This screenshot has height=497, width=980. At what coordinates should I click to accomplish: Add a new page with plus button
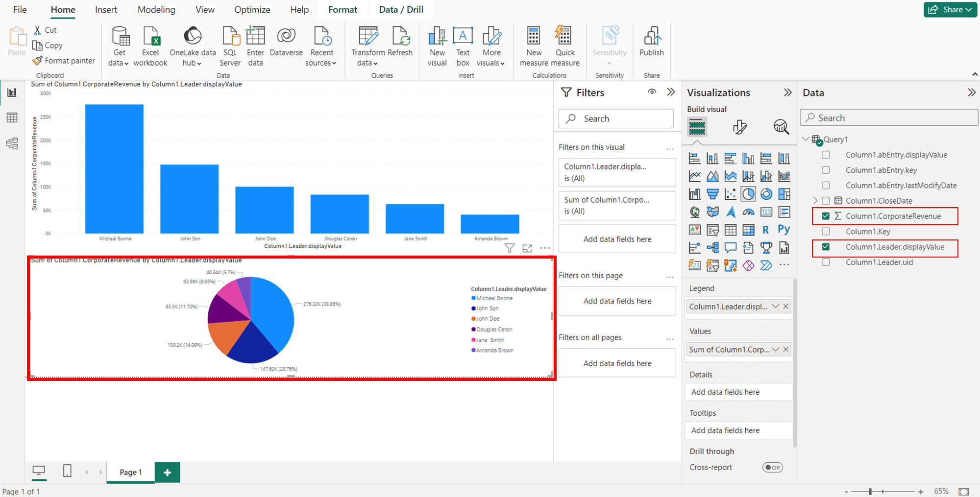tap(168, 473)
